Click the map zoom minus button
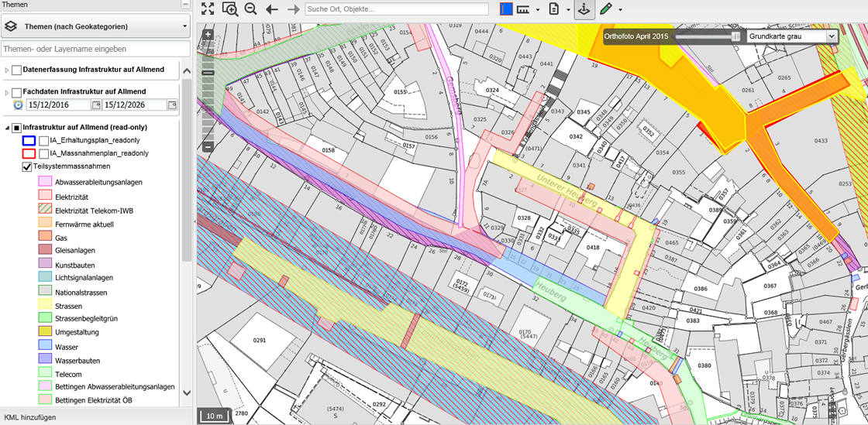868x425 pixels. tap(208, 146)
